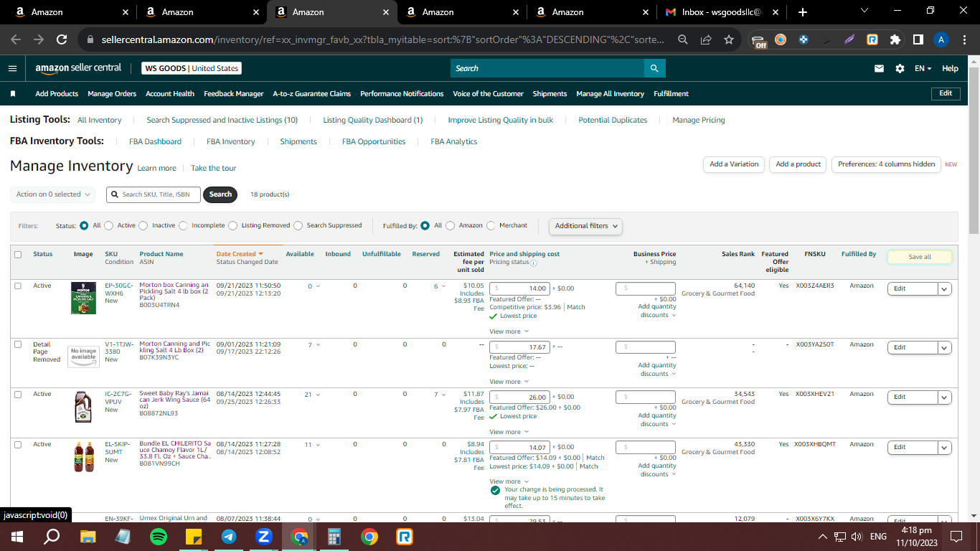This screenshot has height=551, width=980.
Task: Select the All status radio button
Action: coord(85,226)
